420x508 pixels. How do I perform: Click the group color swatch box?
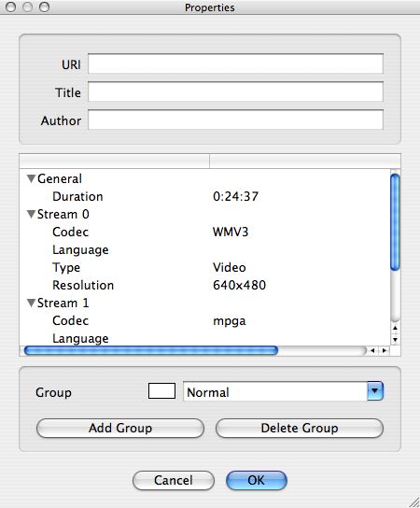(161, 391)
